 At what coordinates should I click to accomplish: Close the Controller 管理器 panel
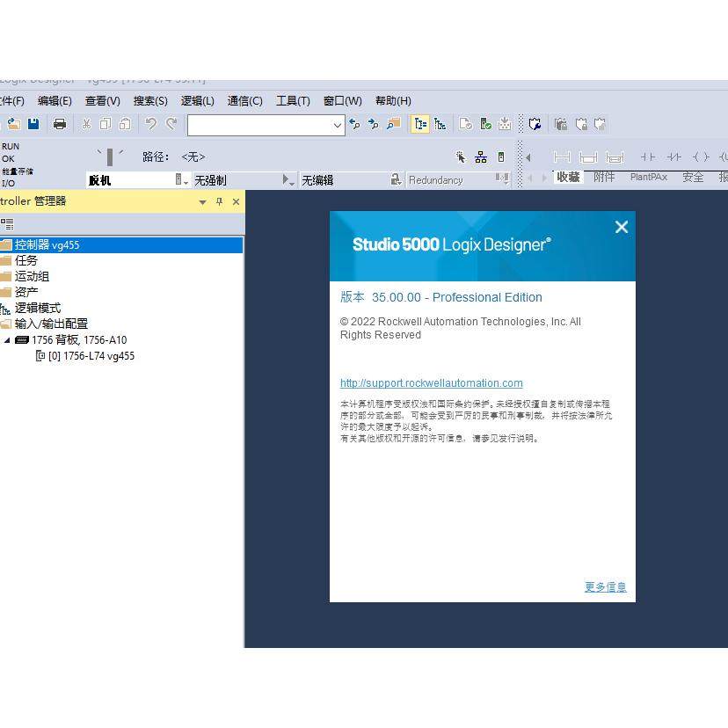tap(236, 201)
